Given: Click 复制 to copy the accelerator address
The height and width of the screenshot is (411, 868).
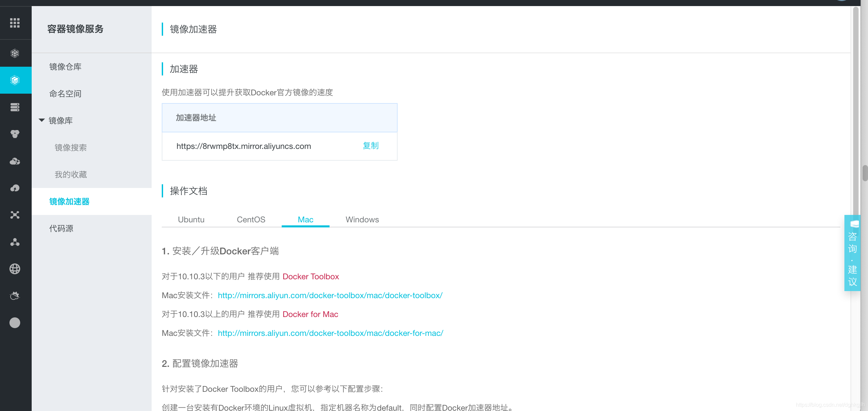Looking at the screenshot, I should pos(371,146).
